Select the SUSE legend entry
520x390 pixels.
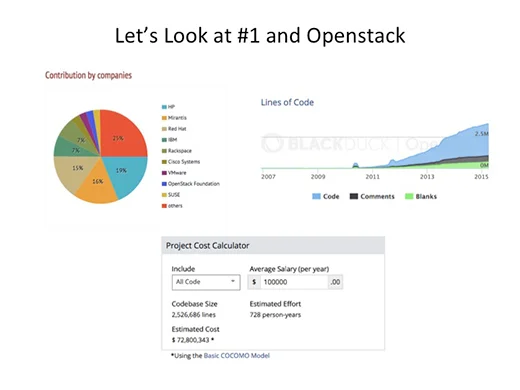tap(171, 195)
